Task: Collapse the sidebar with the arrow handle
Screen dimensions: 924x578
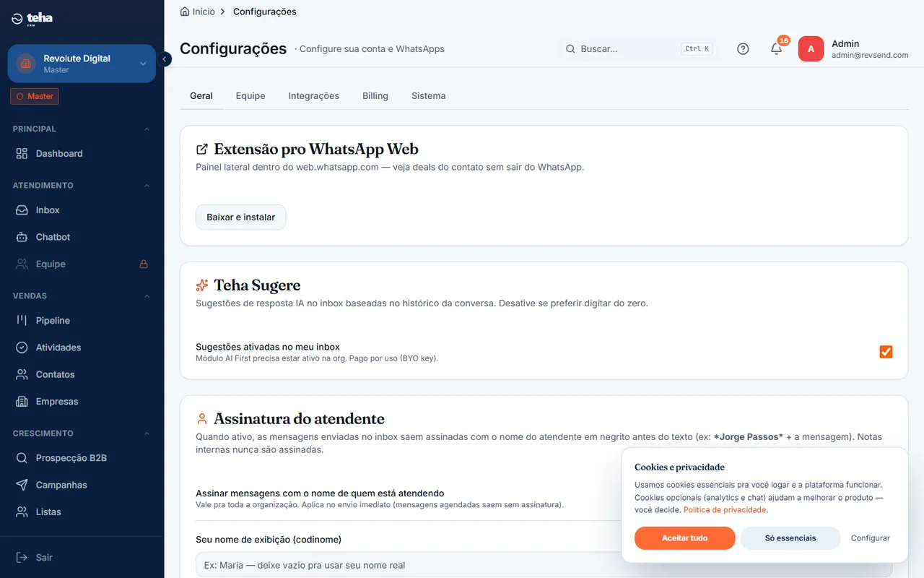Action: [x=165, y=59]
